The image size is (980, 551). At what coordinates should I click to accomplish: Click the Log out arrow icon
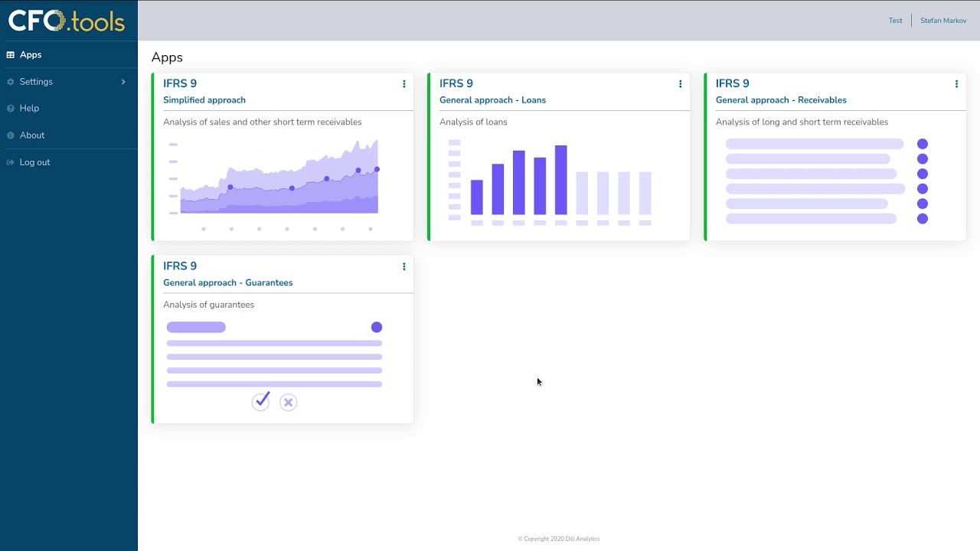[x=11, y=162]
